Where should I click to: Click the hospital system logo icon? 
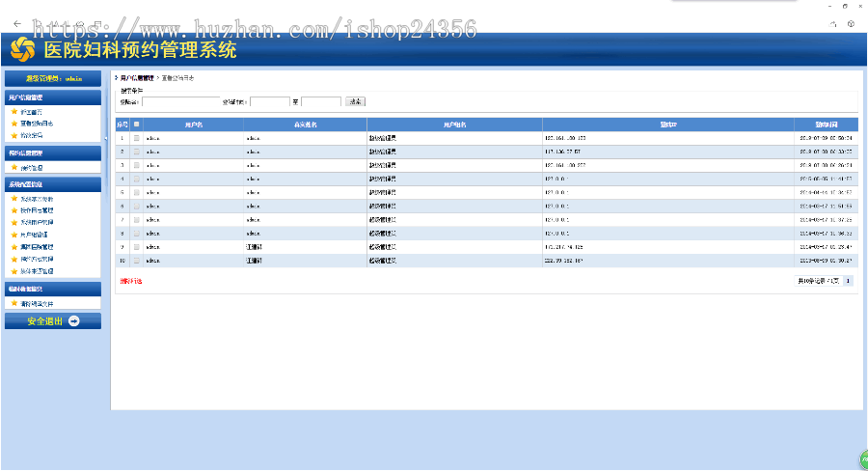[23, 49]
